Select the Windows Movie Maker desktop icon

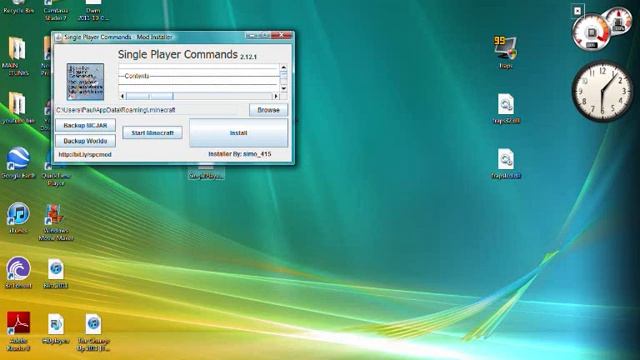click(56, 222)
